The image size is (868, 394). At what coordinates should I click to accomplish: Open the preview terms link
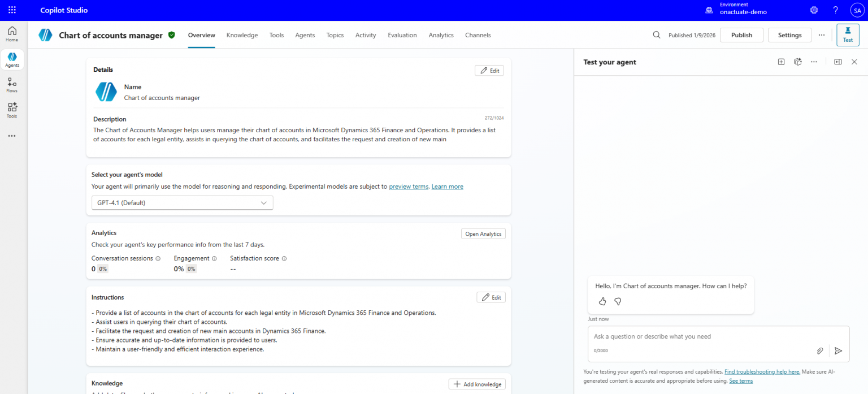pyautogui.click(x=409, y=187)
